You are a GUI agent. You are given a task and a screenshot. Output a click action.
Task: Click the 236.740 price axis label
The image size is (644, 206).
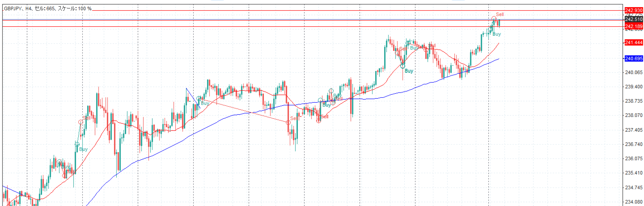(x=633, y=144)
